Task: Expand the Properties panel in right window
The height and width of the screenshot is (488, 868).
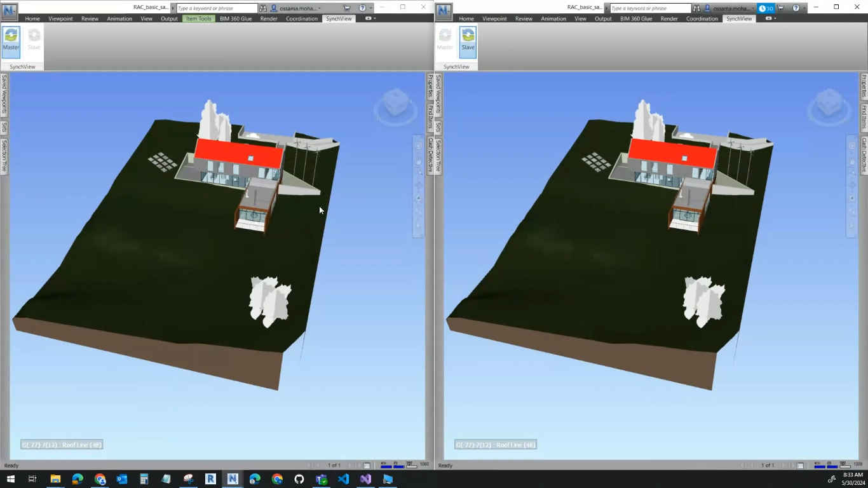Action: point(864,86)
